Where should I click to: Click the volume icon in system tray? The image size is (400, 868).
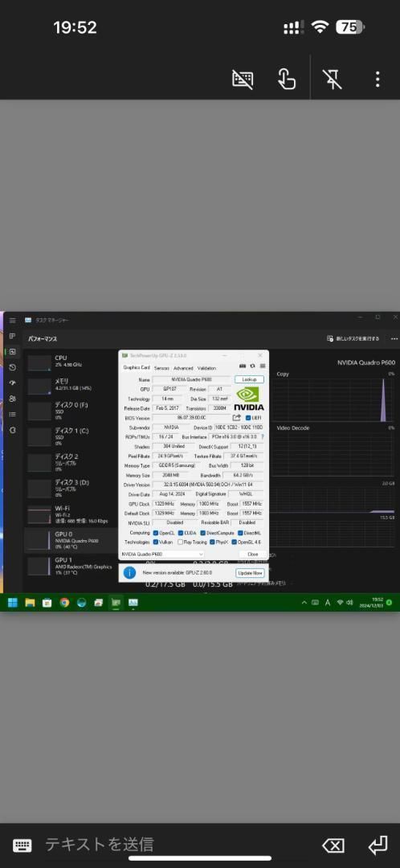click(349, 602)
